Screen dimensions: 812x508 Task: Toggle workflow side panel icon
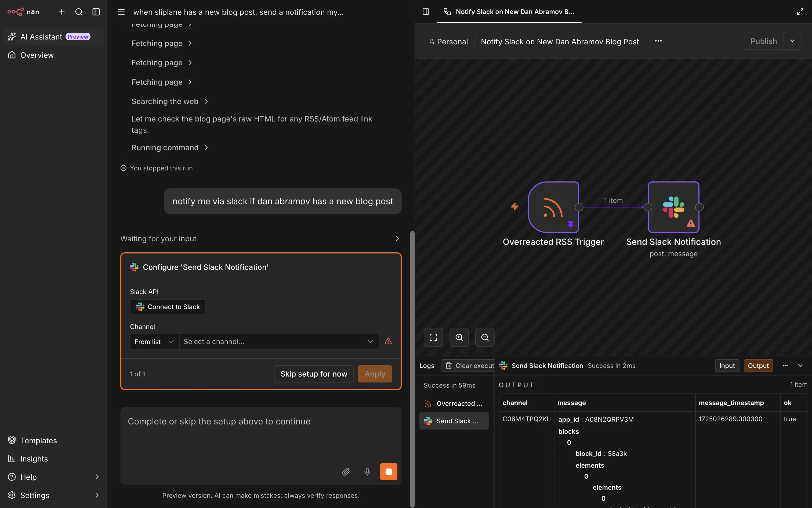pos(426,12)
